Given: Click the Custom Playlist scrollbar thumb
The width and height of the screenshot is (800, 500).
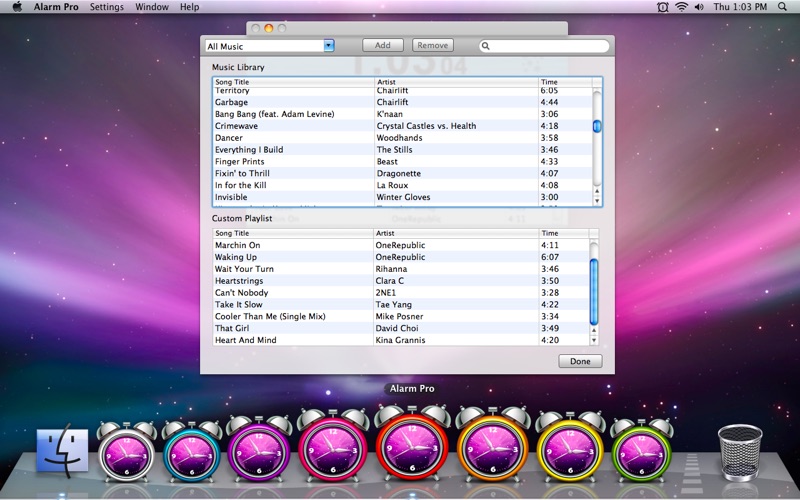Looking at the screenshot, I should 595,290.
